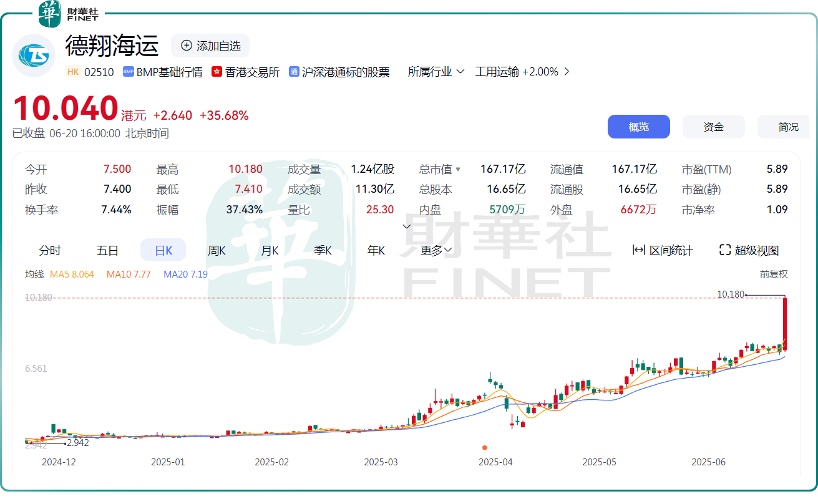This screenshot has height=504, width=818.
Task: Click the 振幅 value 37.43%
Action: tap(245, 210)
